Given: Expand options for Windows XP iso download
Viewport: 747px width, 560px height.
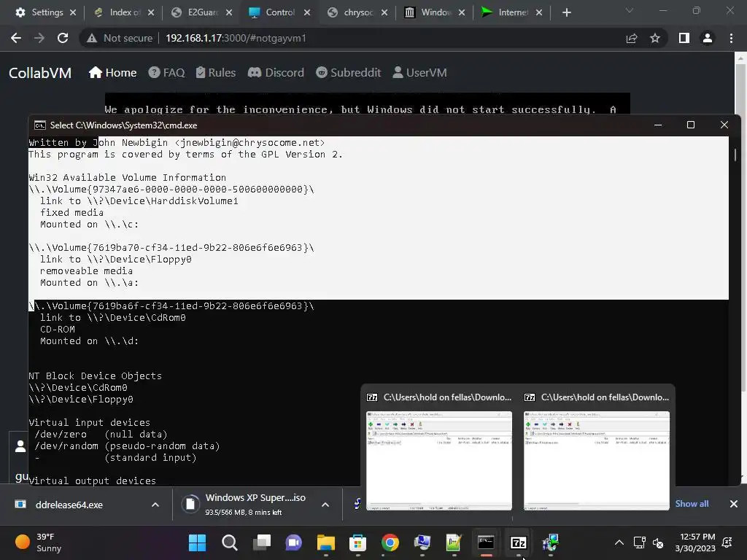Looking at the screenshot, I should click(325, 505).
